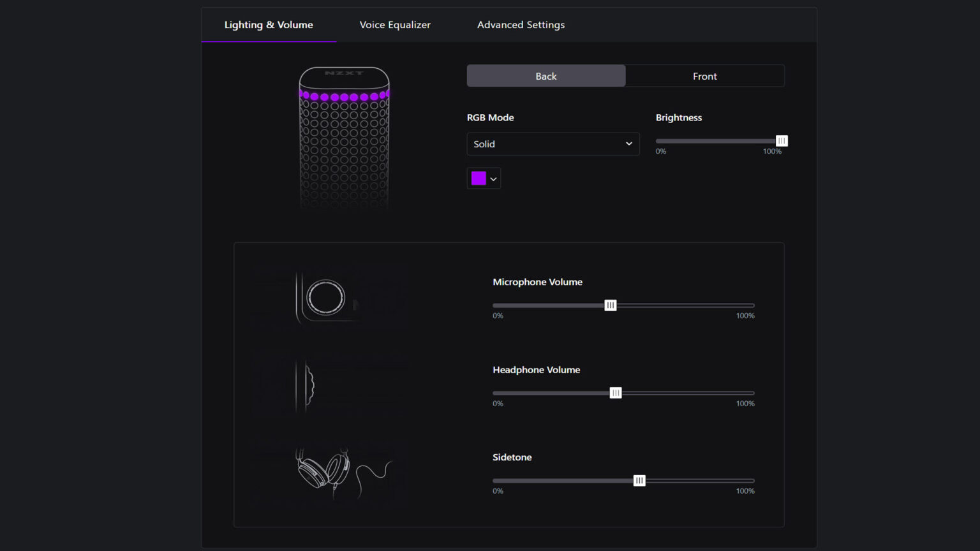Click the Microphone Volume slider thumb
The image size is (980, 551).
click(610, 305)
